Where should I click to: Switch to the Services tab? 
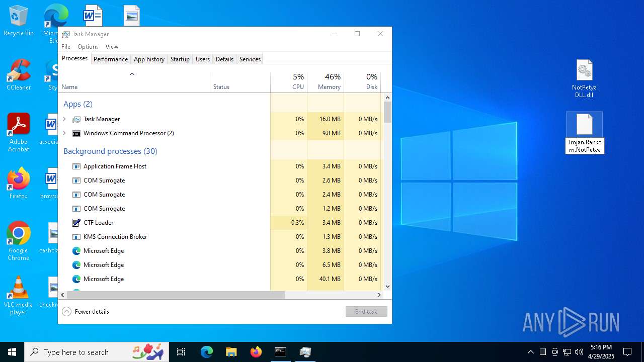[250, 59]
